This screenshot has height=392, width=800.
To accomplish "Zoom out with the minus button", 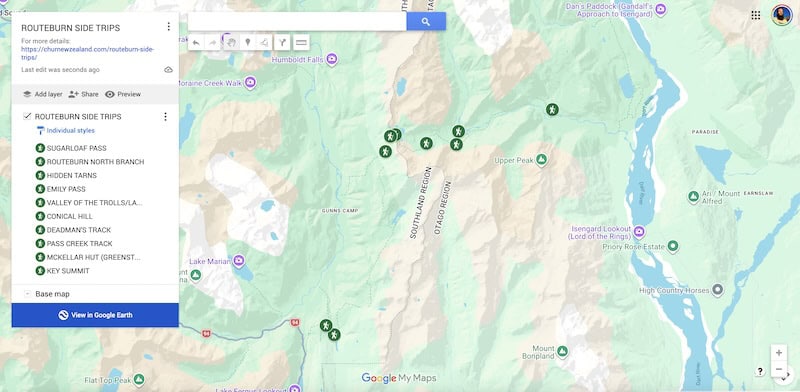I will 779,369.
